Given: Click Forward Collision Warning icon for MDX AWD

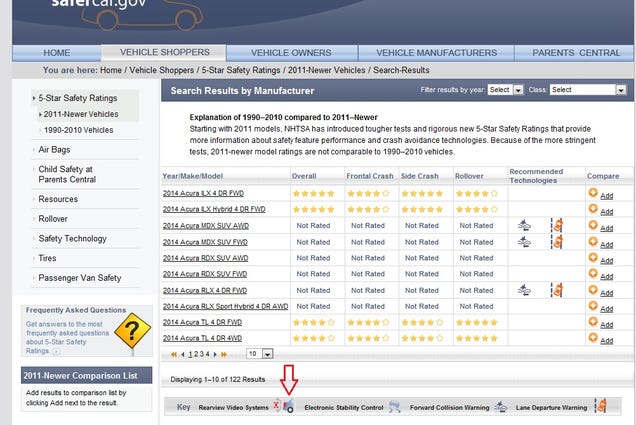Looking at the screenshot, I should [x=524, y=225].
